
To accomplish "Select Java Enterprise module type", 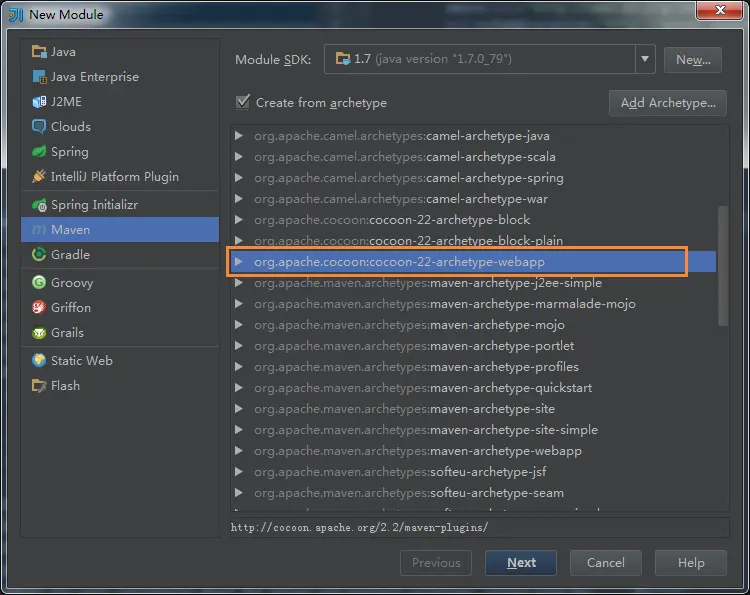I will (120, 77).
